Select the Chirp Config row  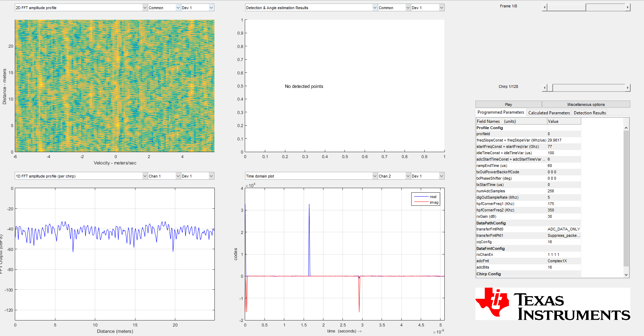[x=528, y=274]
